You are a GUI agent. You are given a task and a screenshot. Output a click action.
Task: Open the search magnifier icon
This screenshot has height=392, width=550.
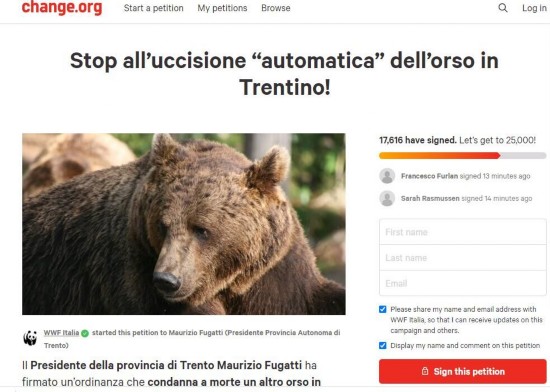click(503, 8)
